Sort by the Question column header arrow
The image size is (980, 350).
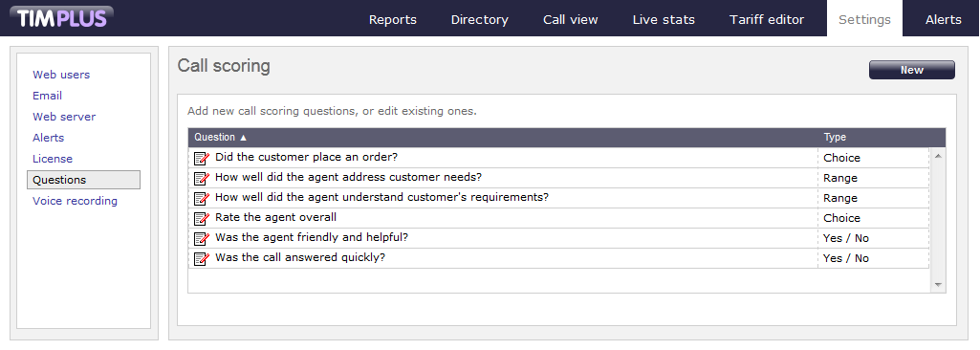point(244,138)
